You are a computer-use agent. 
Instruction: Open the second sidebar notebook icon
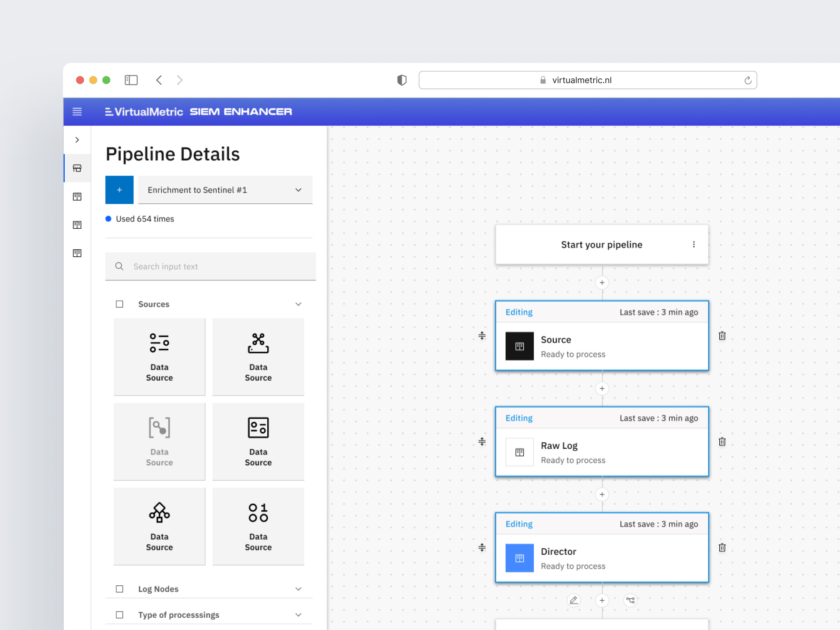pos(77,196)
